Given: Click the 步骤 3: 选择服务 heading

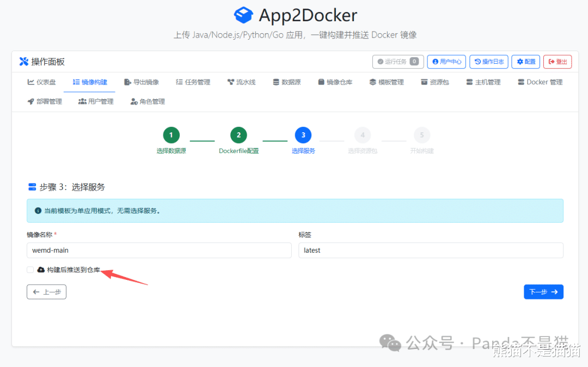Looking at the screenshot, I should point(72,187).
